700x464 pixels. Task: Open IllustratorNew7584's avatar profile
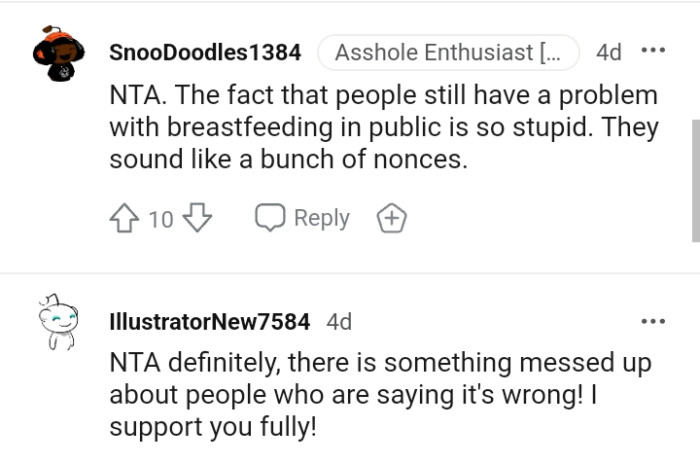[x=56, y=321]
